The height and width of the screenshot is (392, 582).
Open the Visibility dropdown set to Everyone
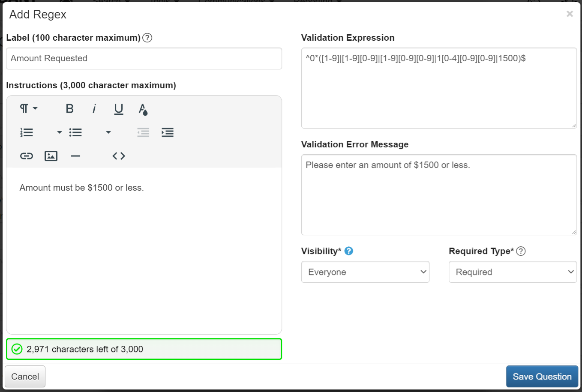(x=365, y=272)
